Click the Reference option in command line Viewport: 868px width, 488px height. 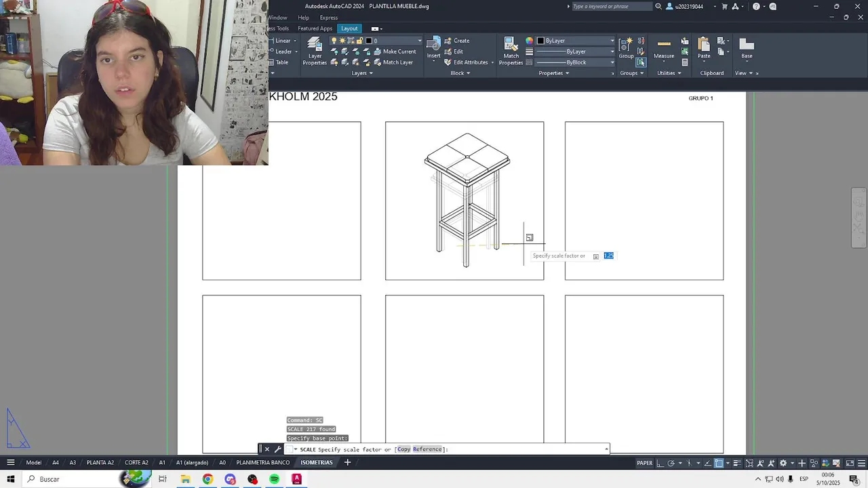pyautogui.click(x=427, y=449)
